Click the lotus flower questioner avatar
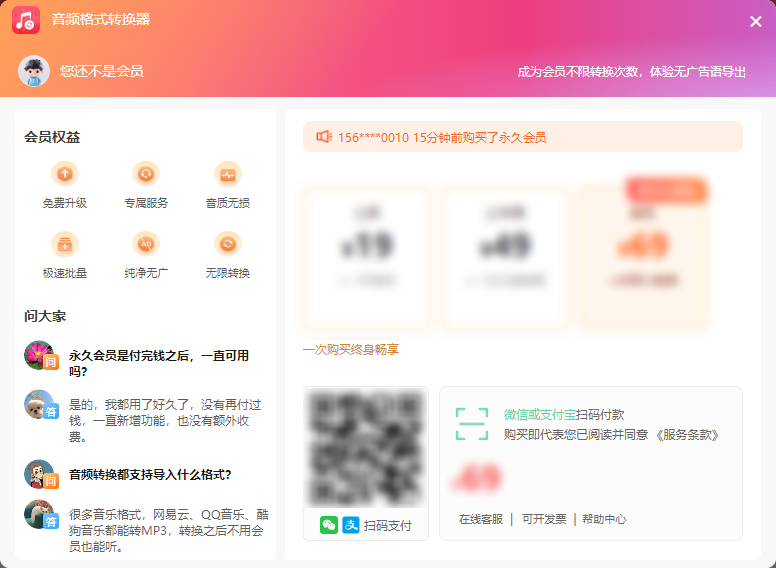The height and width of the screenshot is (568, 776). pos(39,355)
